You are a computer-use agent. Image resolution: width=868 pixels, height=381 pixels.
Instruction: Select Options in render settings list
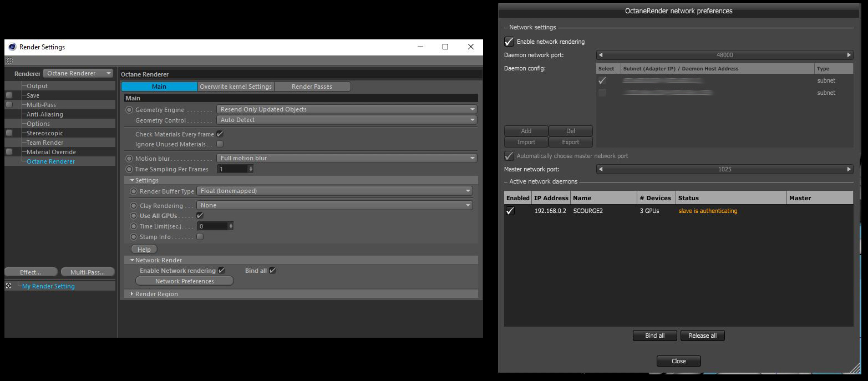pyautogui.click(x=38, y=124)
